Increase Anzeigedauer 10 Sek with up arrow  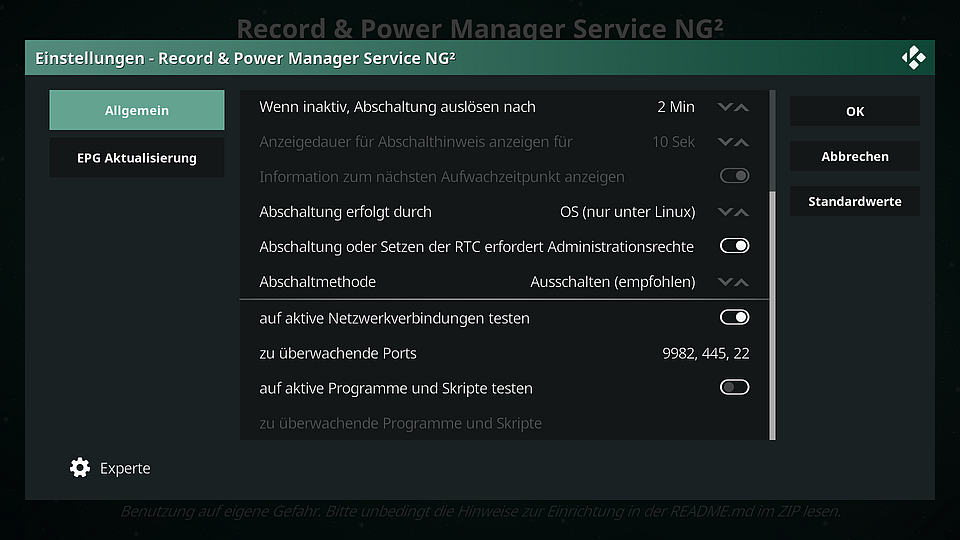pyautogui.click(x=741, y=142)
